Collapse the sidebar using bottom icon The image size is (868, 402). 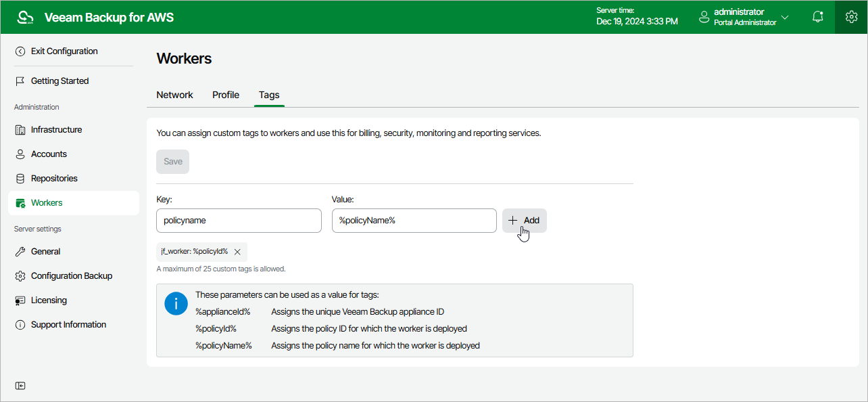20,386
